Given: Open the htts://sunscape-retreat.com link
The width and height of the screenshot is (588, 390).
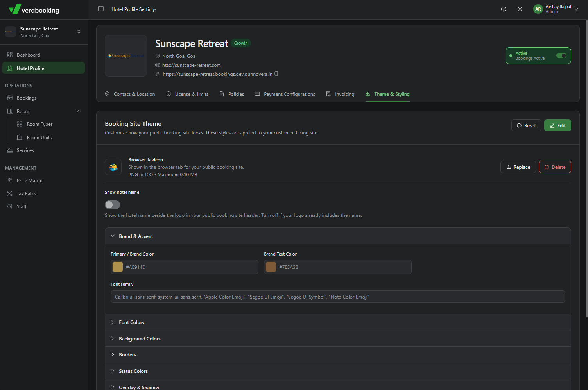Looking at the screenshot, I should click(192, 65).
